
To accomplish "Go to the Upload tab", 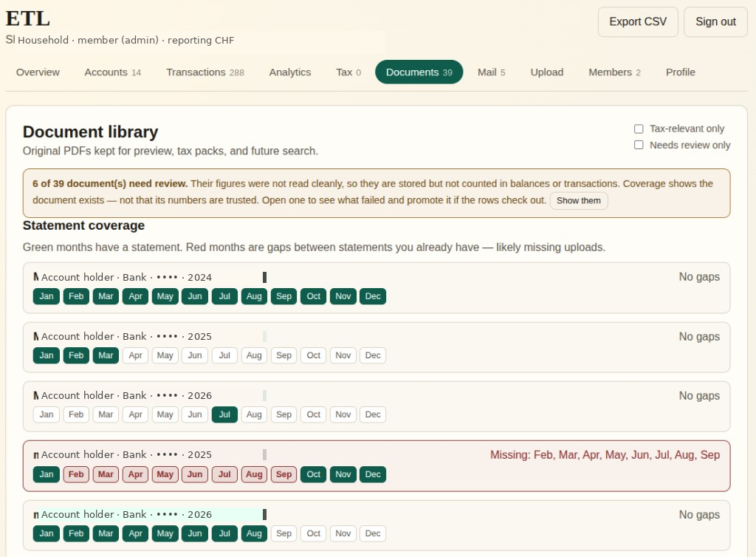I will (x=547, y=72).
